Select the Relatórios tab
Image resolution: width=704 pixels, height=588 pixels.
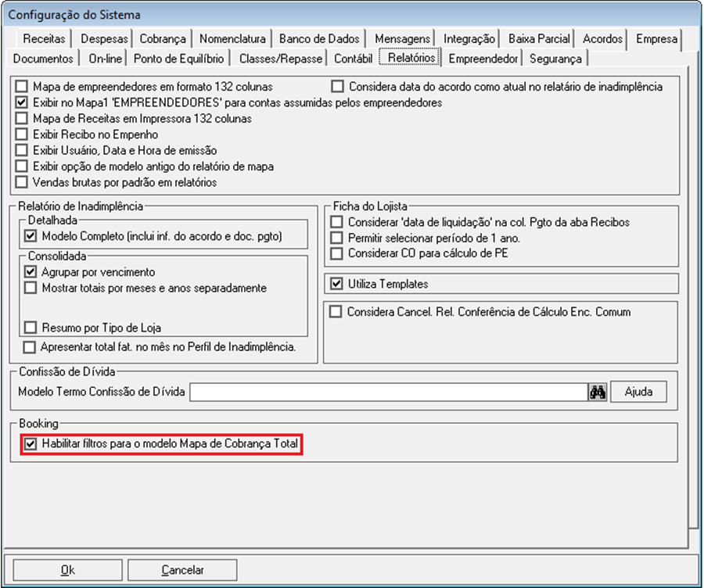411,58
